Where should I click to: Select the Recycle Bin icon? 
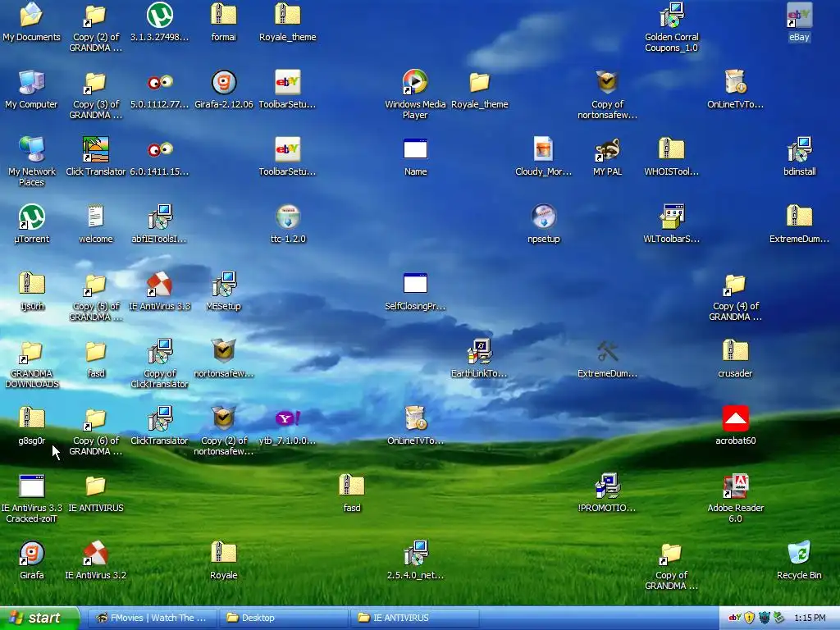pos(799,553)
